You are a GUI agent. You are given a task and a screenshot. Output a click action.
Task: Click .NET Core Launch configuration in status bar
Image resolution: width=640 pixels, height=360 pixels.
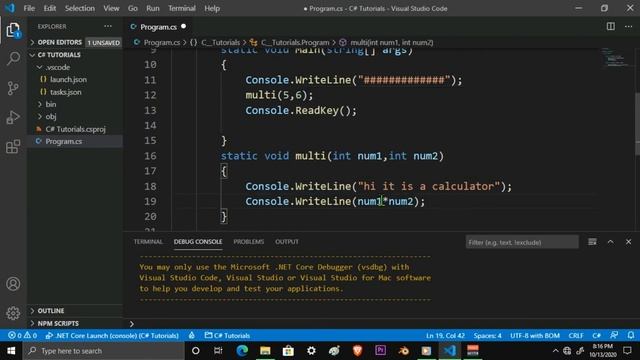(112, 336)
